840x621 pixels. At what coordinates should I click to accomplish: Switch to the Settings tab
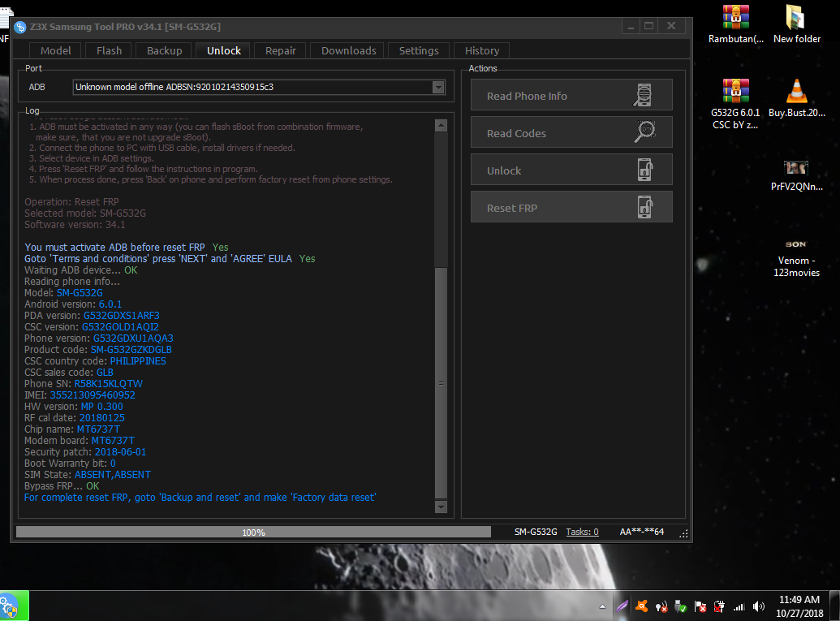coord(419,50)
